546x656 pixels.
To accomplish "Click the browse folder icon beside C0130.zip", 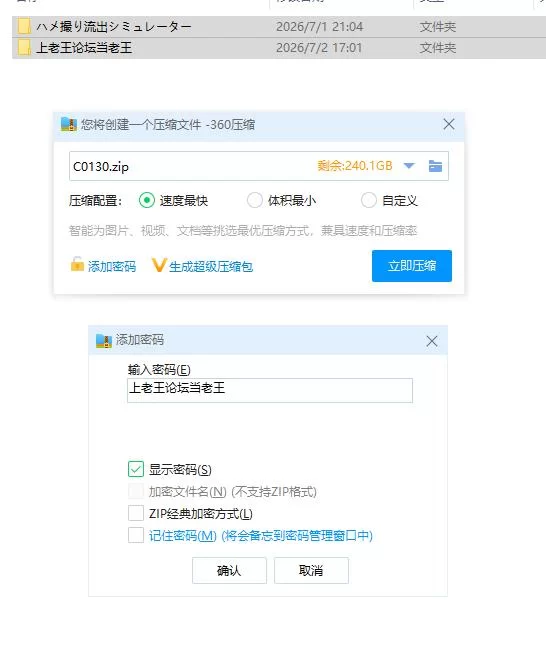I will coord(435,166).
